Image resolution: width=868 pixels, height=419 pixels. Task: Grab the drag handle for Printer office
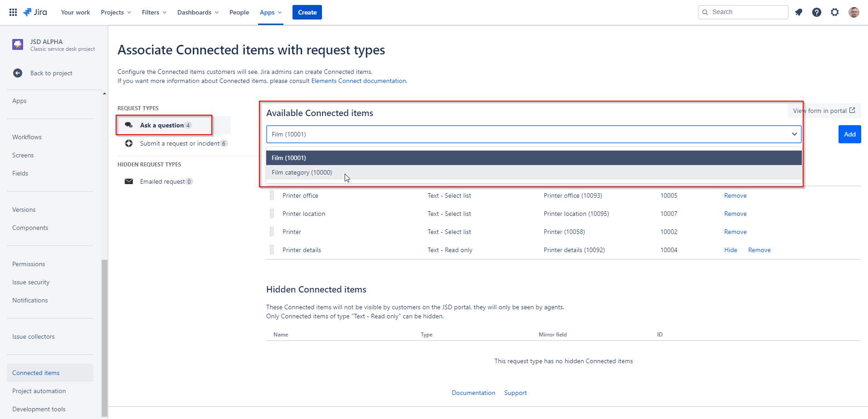pos(272,195)
